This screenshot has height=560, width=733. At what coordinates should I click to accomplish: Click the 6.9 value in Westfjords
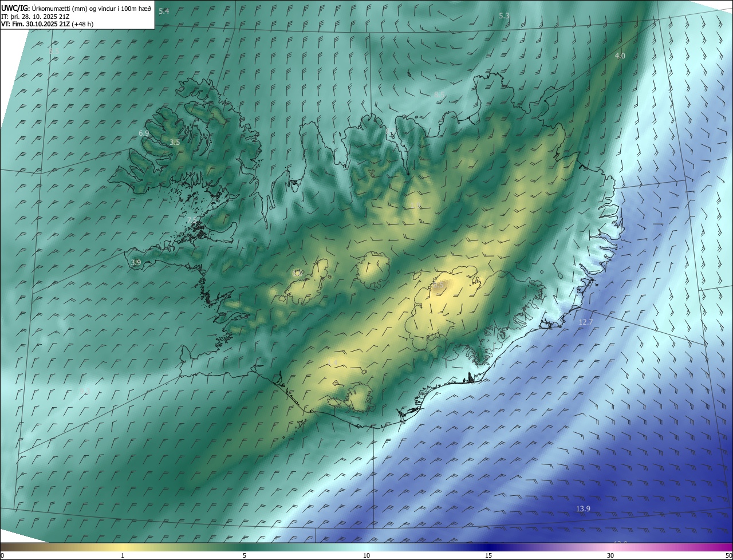pos(144,133)
